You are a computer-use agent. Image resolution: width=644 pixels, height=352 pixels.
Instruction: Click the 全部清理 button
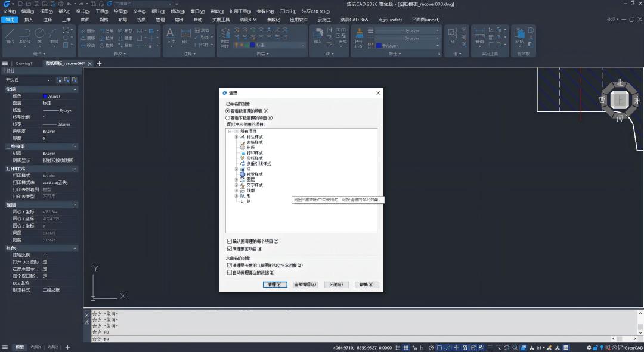(305, 285)
